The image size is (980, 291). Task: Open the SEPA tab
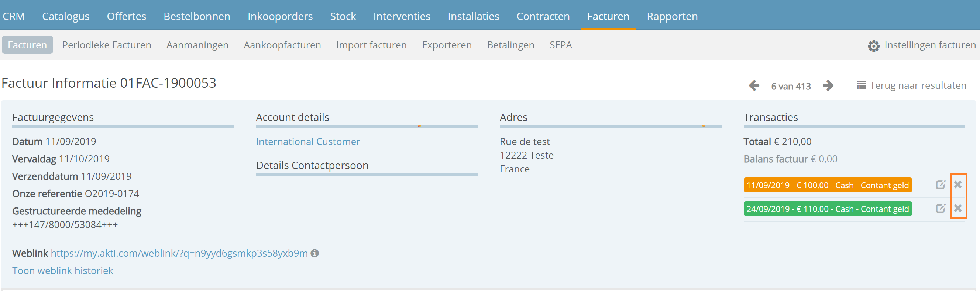click(x=560, y=45)
